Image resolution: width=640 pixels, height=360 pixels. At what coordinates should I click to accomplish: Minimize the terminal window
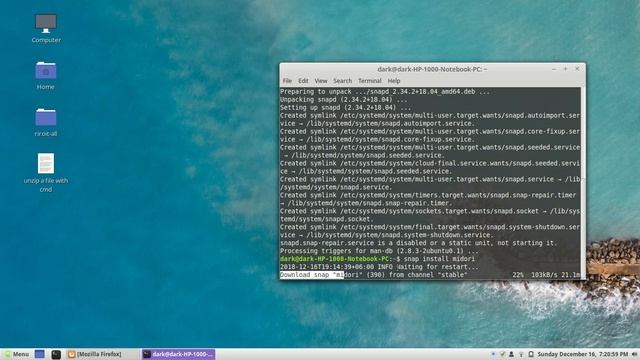click(554, 69)
